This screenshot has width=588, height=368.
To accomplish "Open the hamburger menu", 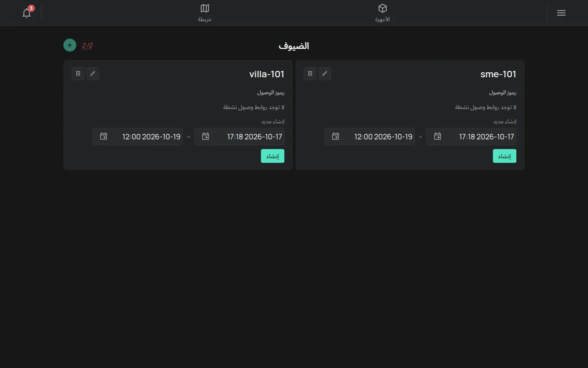I will (x=561, y=13).
